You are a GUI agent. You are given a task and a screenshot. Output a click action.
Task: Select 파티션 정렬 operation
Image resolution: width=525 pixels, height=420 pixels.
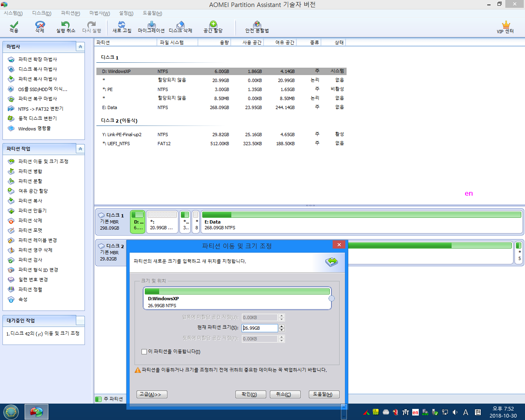click(30, 290)
